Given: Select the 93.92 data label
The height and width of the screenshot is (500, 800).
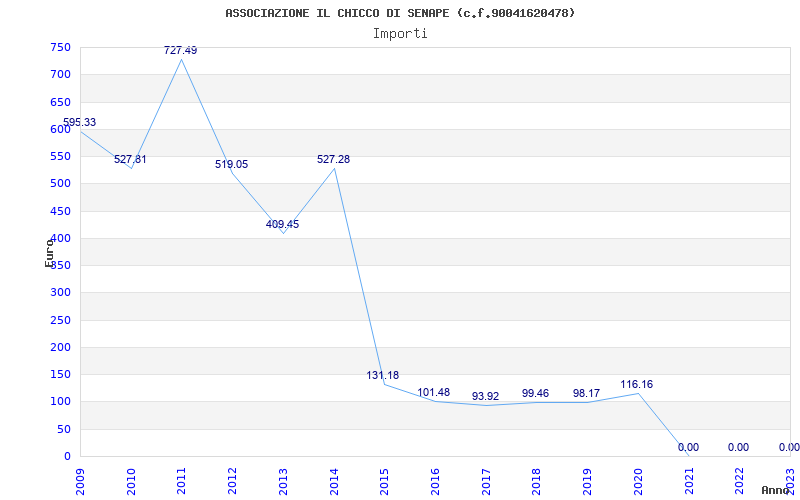Looking at the screenshot, I should (486, 396).
